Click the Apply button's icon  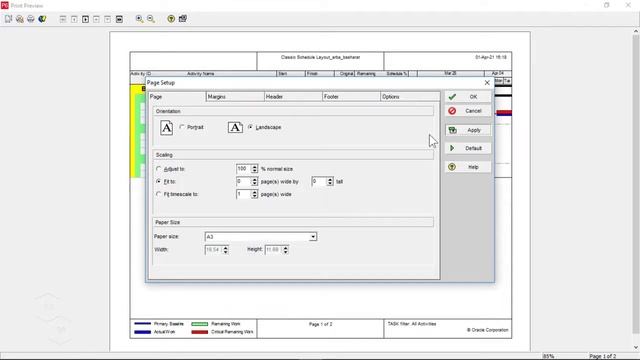click(x=452, y=130)
